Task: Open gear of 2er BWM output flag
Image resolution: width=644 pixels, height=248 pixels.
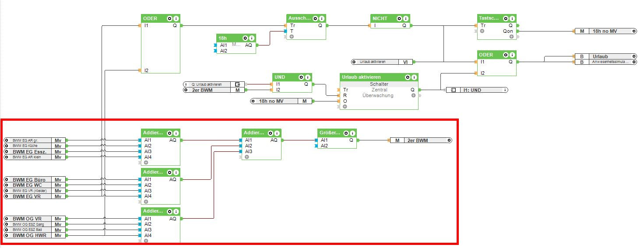Action: 449,140
